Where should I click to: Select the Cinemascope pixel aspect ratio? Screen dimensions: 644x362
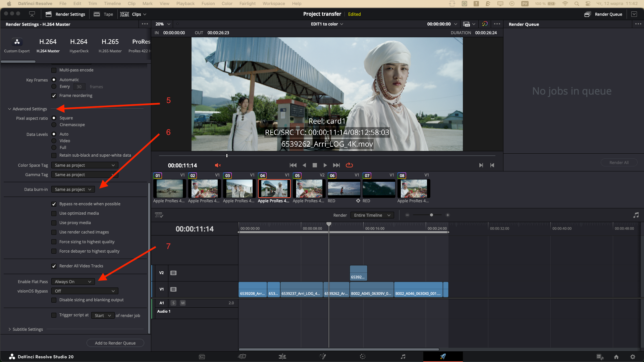coord(54,124)
